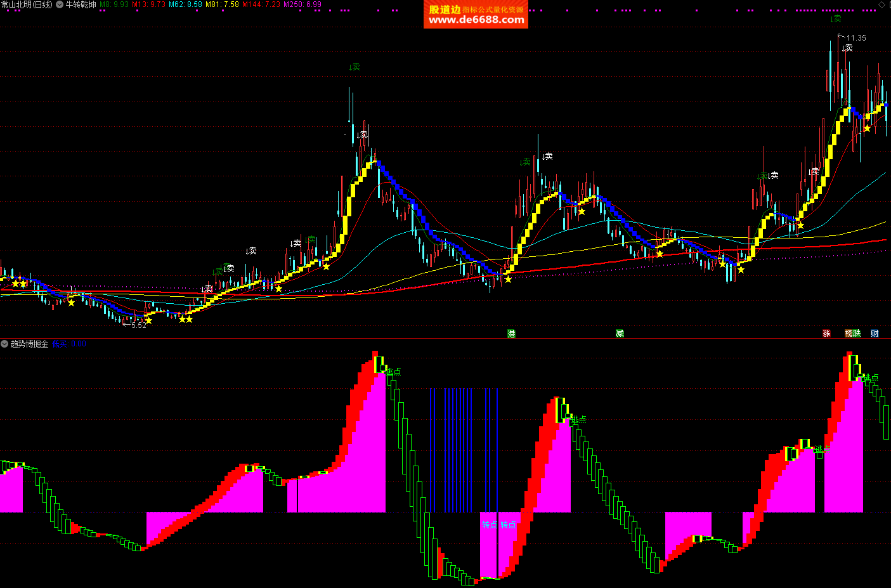This screenshot has height=588, width=891.
Task: Click the 5.52 low price label
Action: pos(138,325)
